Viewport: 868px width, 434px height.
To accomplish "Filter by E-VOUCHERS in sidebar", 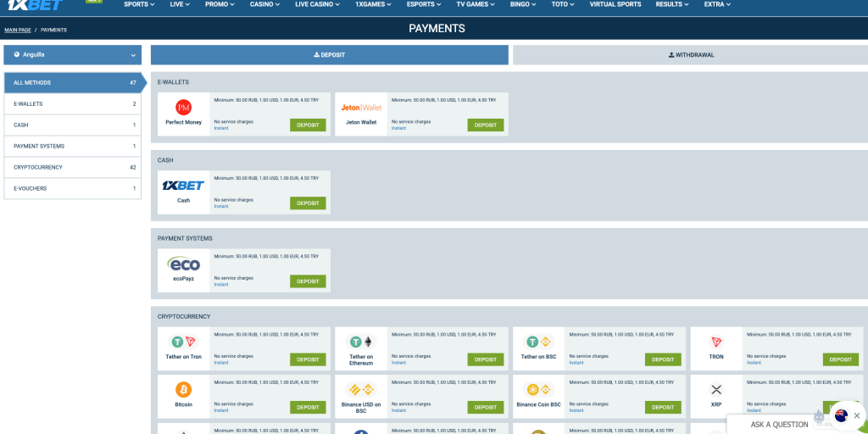I will click(x=73, y=188).
